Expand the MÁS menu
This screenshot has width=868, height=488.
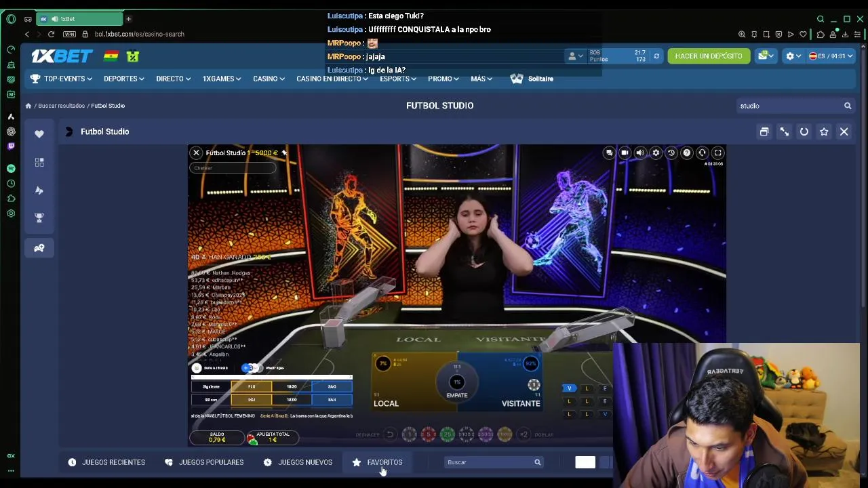(481, 79)
